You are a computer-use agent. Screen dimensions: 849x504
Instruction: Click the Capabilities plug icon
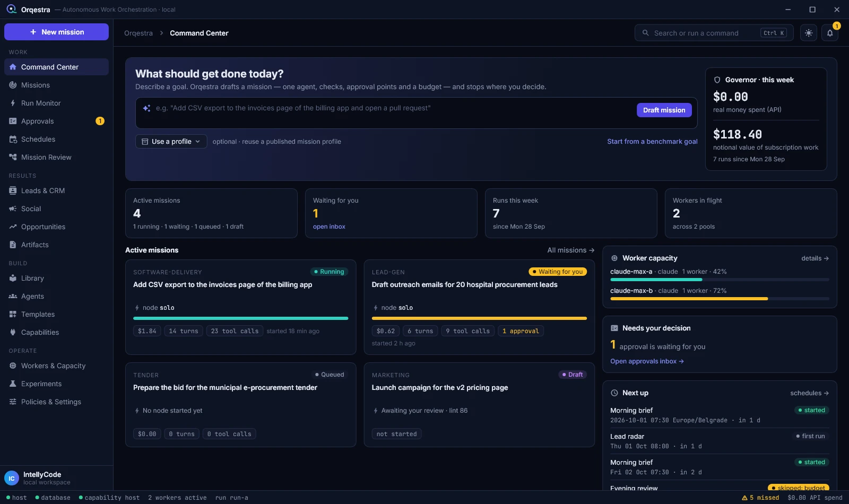(13, 332)
